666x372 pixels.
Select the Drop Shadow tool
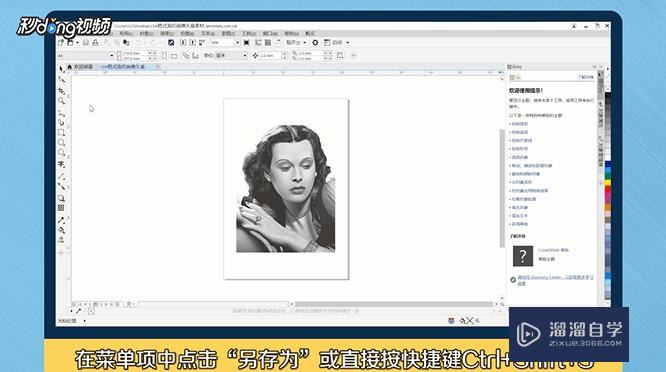tap(61, 198)
